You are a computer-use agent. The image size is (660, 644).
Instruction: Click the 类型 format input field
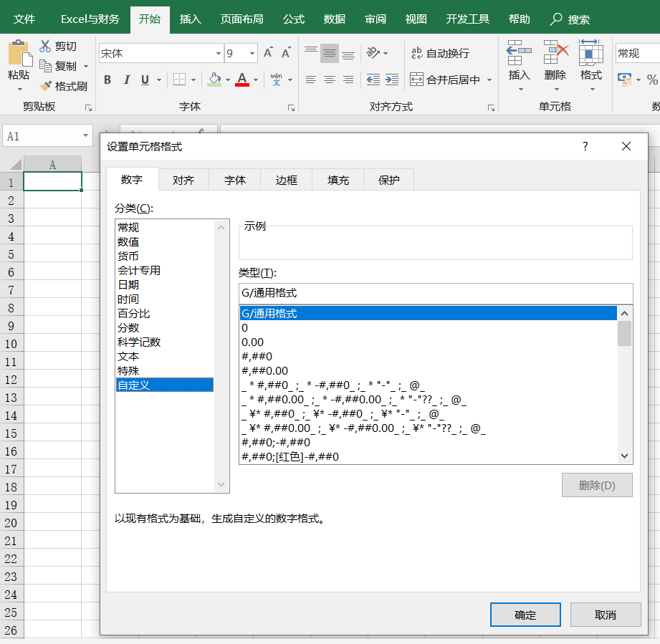click(436, 293)
